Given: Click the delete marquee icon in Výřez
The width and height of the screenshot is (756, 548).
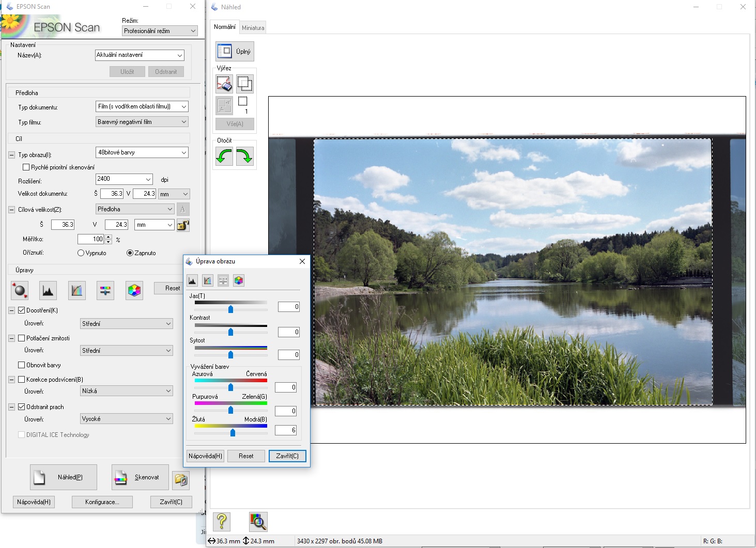Looking at the screenshot, I should pyautogui.click(x=224, y=84).
